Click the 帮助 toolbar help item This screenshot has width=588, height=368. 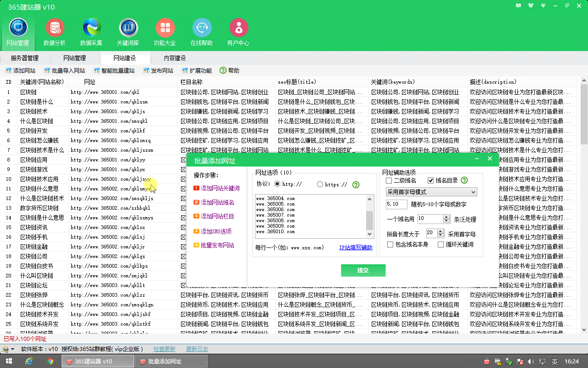230,71
